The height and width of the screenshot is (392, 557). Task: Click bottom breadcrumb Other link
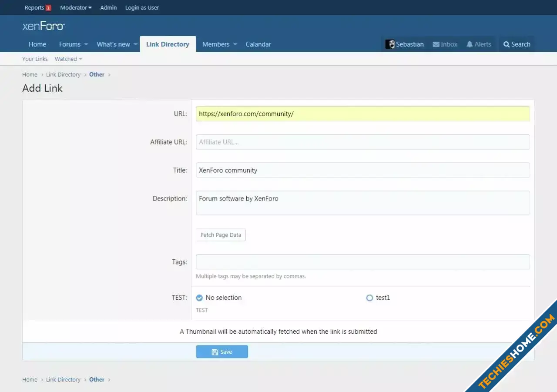[x=97, y=379]
